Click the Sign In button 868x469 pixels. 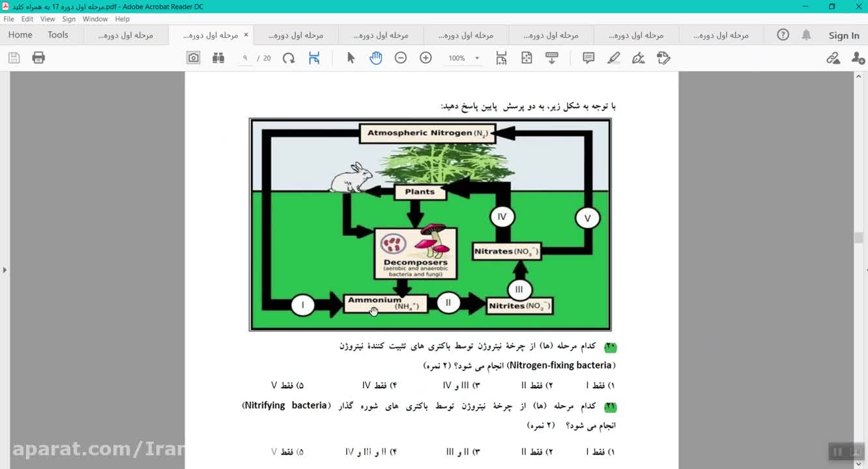coord(844,36)
